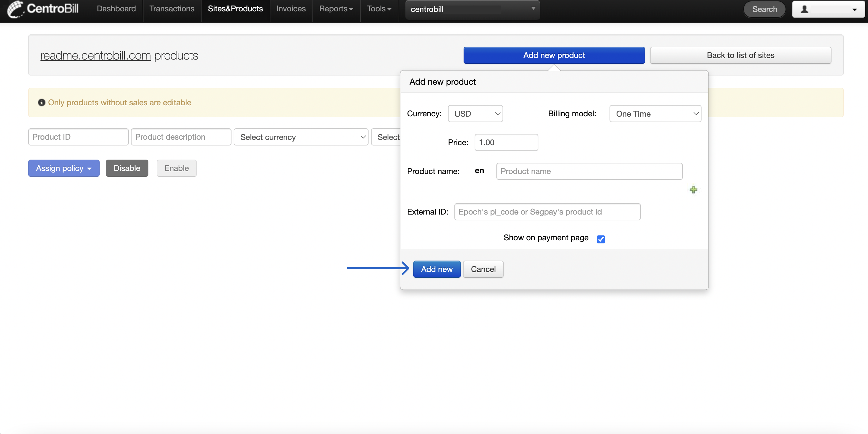Open the user profile menu
868x434 pixels.
[828, 9]
